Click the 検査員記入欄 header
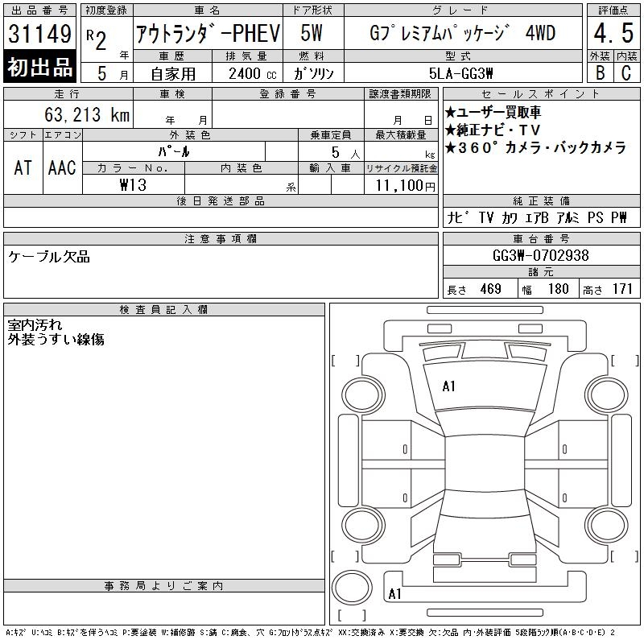Image resolution: width=644 pixels, height=644 pixels. point(164,310)
